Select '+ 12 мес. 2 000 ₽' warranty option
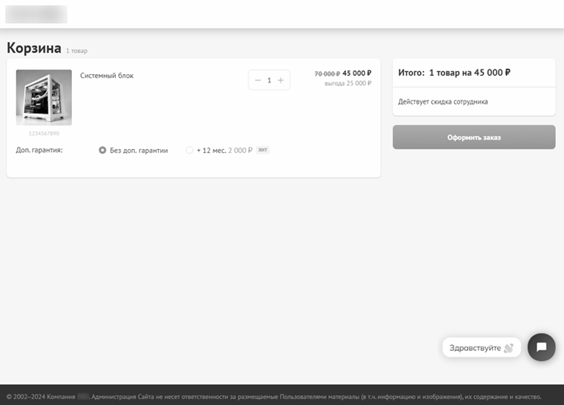564x405 pixels. pyautogui.click(x=189, y=150)
